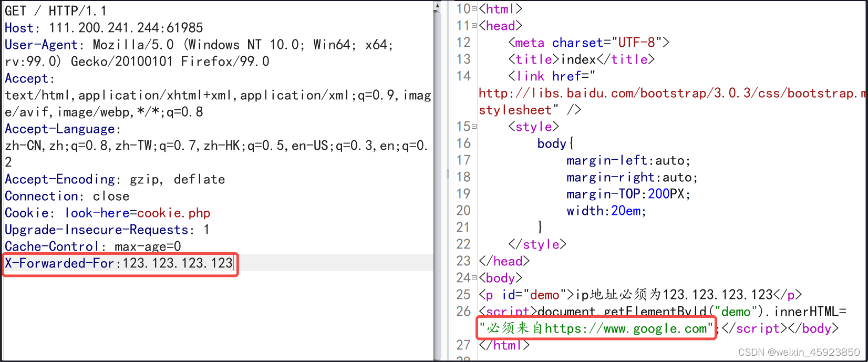The image size is (868, 362).
Task: Click the p id="demo" line in response
Action: (640, 295)
